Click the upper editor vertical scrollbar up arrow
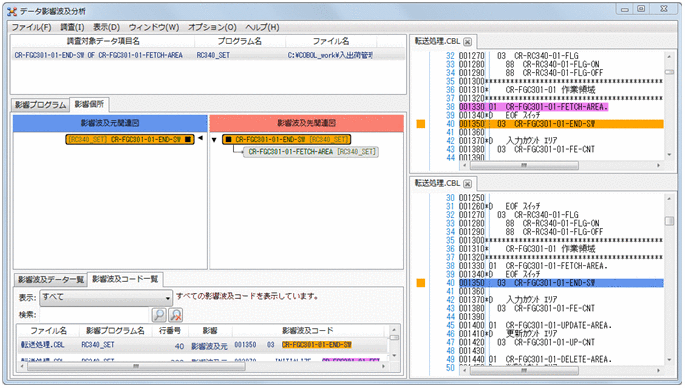 point(669,56)
